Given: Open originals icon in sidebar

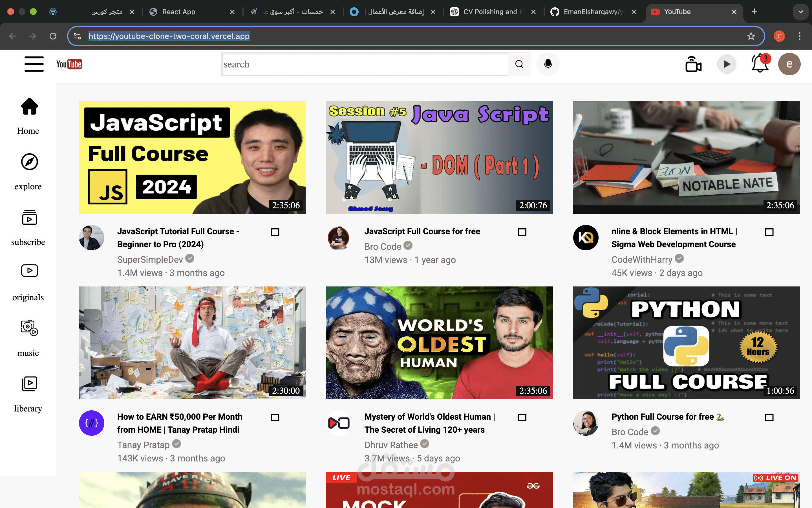Looking at the screenshot, I should click(x=29, y=270).
